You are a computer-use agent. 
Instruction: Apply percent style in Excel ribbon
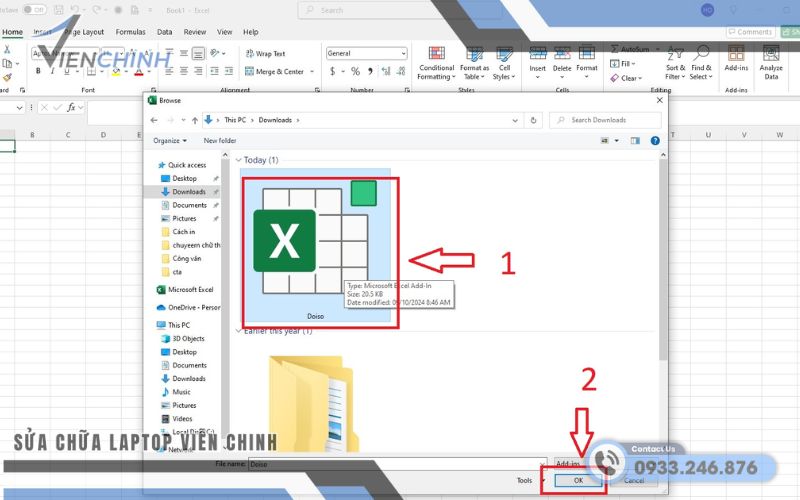pyautogui.click(x=355, y=72)
